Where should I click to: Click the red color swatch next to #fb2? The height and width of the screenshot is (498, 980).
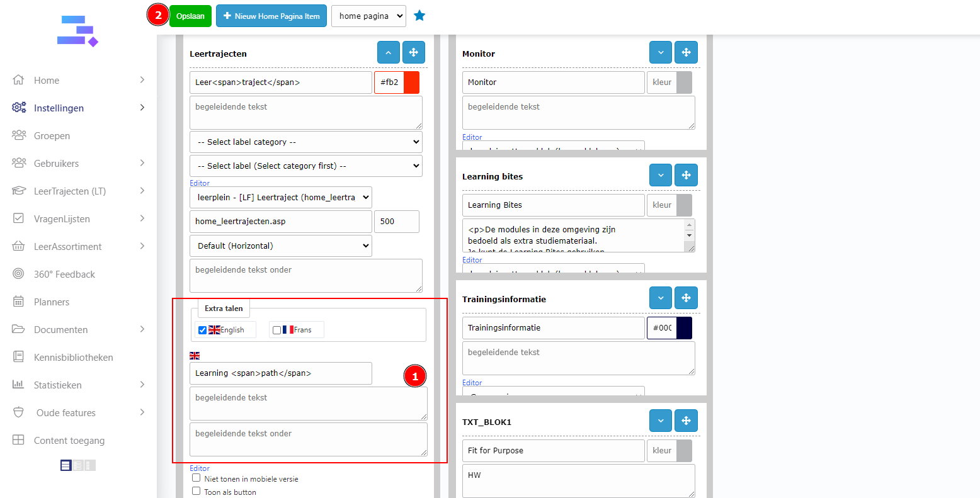tap(411, 82)
